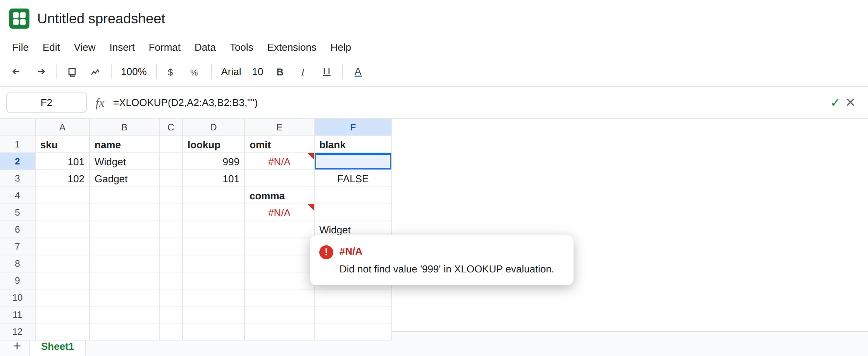Select row 2 header
This screenshot has height=356, width=868.
point(17,161)
